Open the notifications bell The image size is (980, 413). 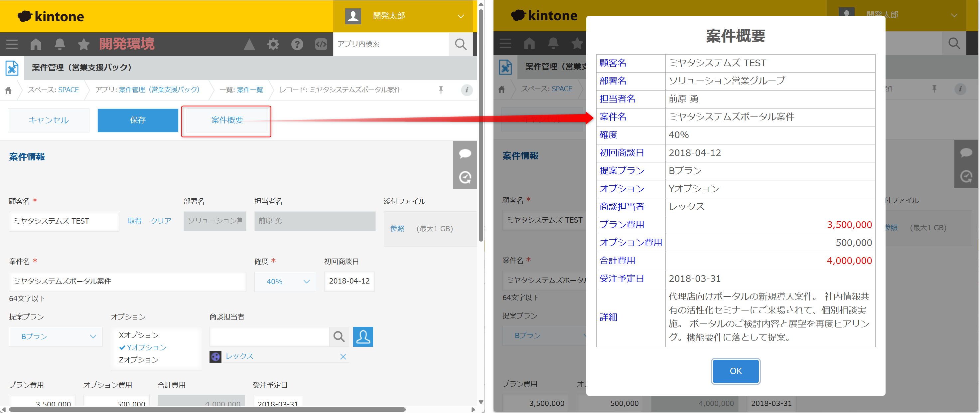tap(60, 44)
